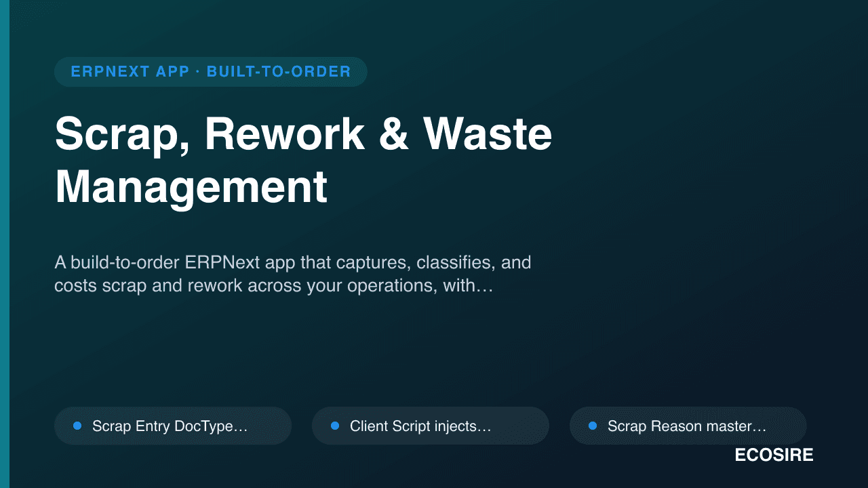Image resolution: width=868 pixels, height=488 pixels.
Task: Select the Scrap Reason master pill
Action: (x=688, y=426)
